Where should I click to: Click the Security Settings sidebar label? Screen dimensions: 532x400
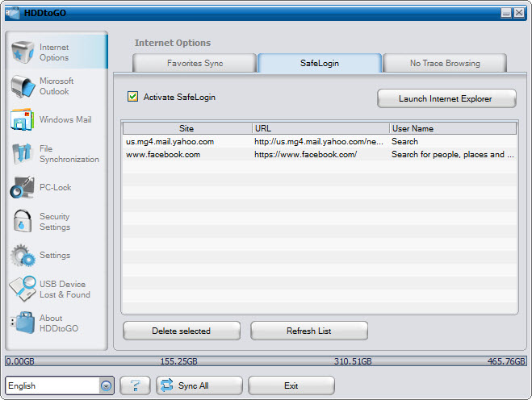point(55,222)
